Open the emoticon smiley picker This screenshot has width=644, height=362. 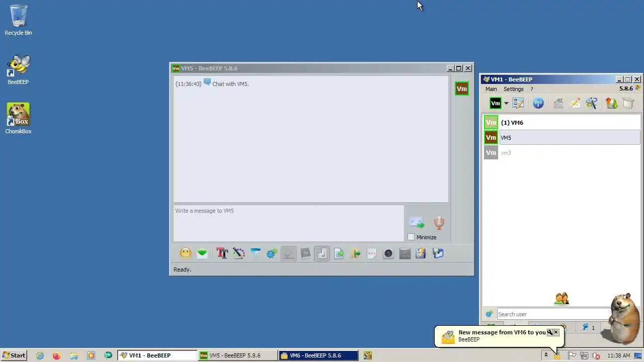pos(185,253)
